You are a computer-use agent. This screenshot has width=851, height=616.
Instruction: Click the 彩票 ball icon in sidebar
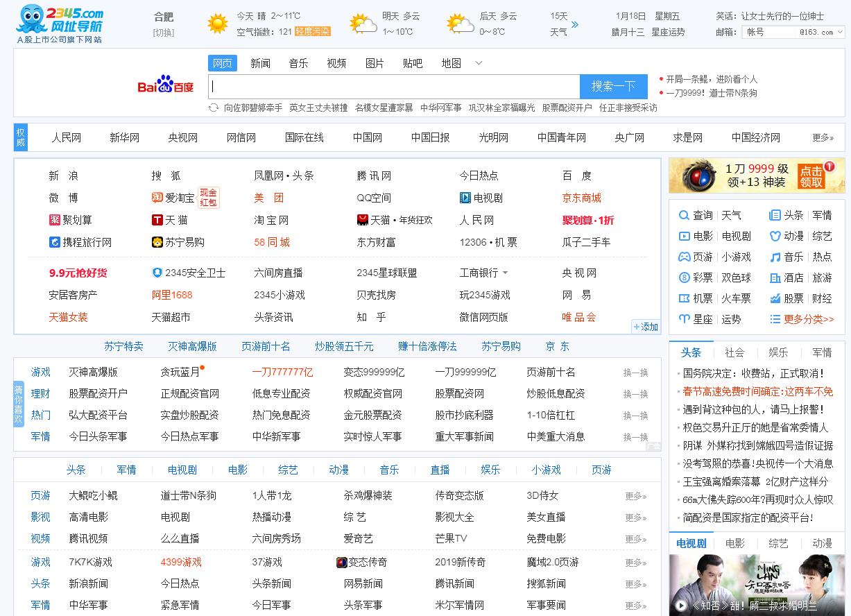click(x=684, y=277)
